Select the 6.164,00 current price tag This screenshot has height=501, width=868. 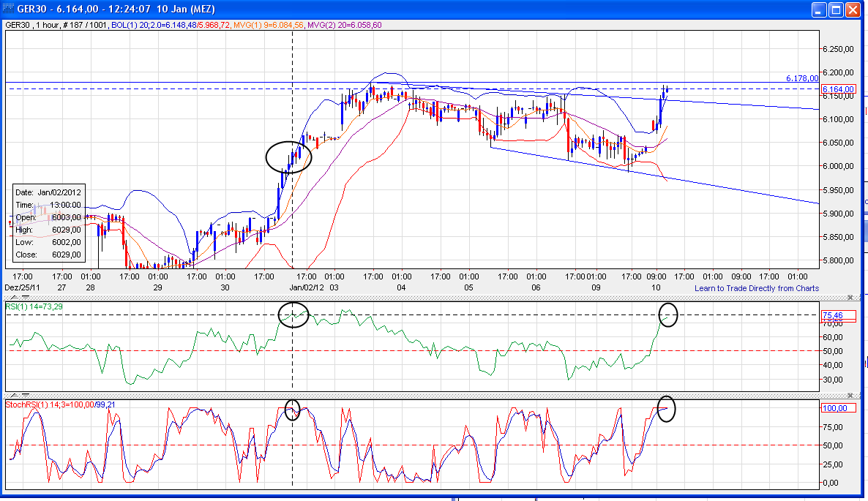(838, 88)
